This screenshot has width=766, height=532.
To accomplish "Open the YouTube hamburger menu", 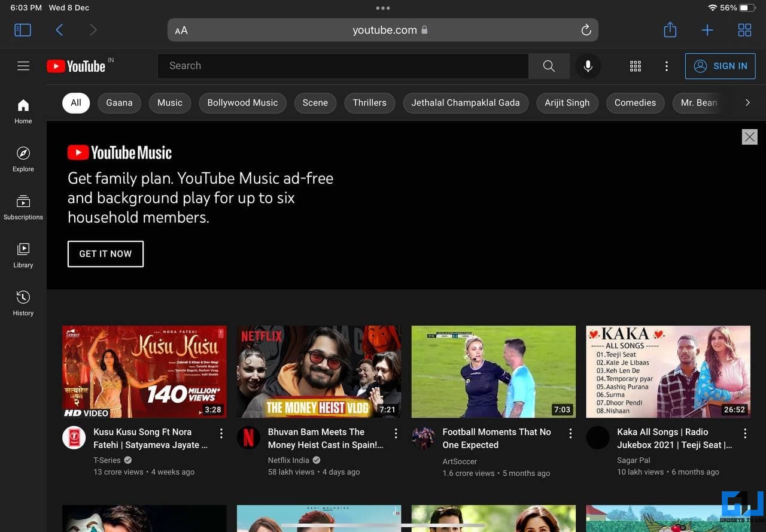I will click(23, 66).
